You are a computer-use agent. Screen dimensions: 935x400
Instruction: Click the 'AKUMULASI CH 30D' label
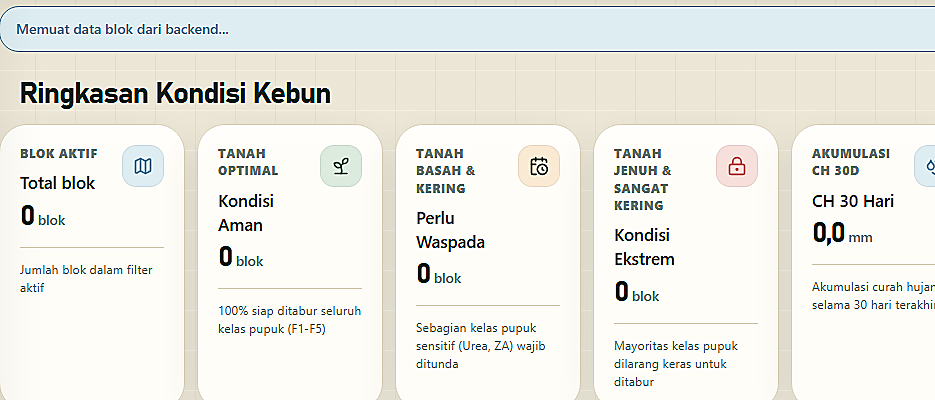pyautogui.click(x=851, y=162)
